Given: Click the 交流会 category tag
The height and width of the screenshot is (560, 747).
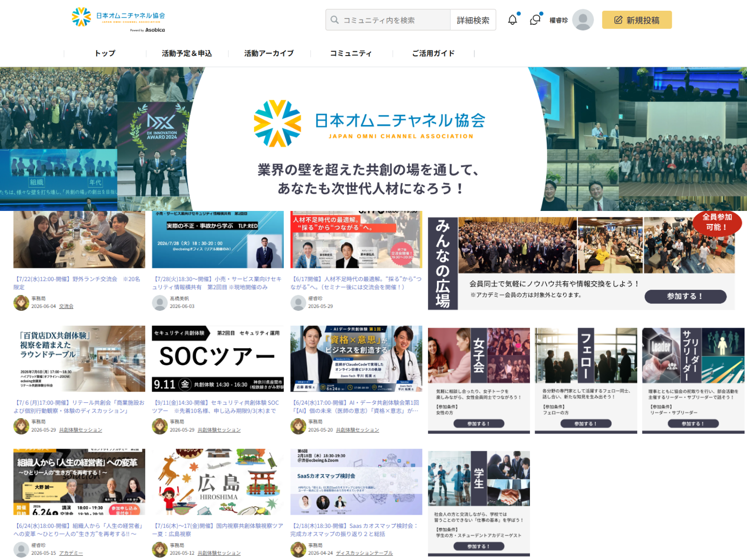Looking at the screenshot, I should click(66, 307).
